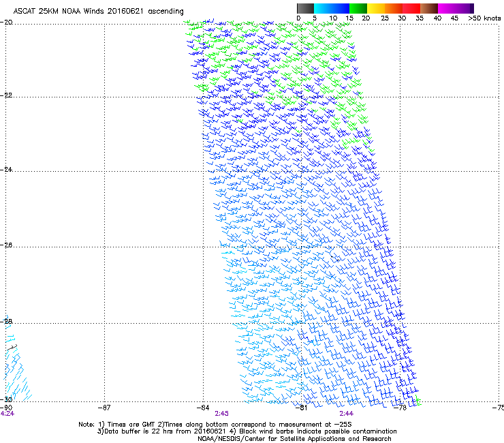Click the brown 35-40 knots legend swatch
This screenshot has height=443, width=504.
[x=429, y=8]
